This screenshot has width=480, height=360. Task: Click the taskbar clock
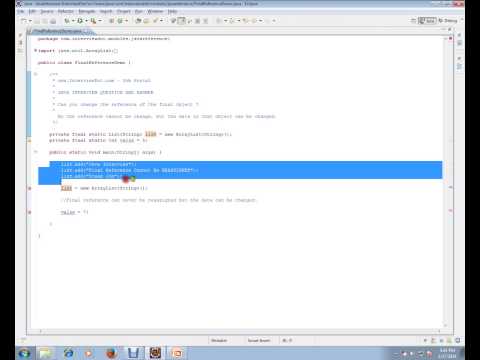[x=448, y=353]
